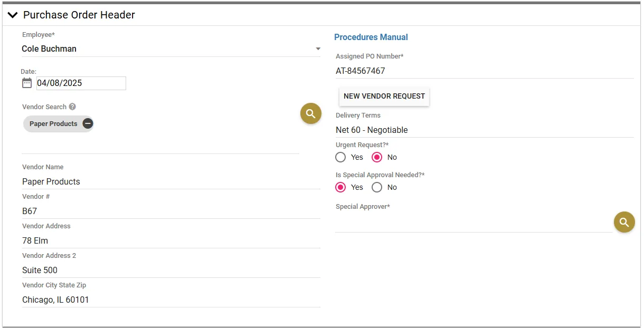Click the Date field showing 04/08/2025
This screenshot has width=644, height=328.
tap(81, 83)
